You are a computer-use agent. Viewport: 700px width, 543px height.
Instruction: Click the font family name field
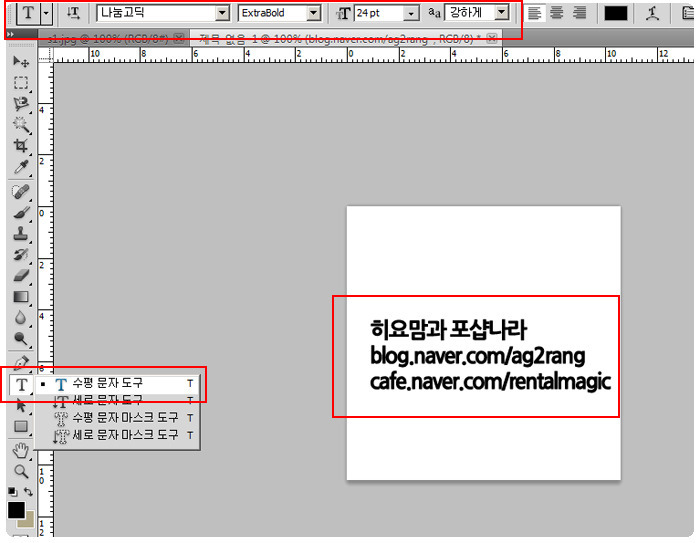pyautogui.click(x=156, y=13)
